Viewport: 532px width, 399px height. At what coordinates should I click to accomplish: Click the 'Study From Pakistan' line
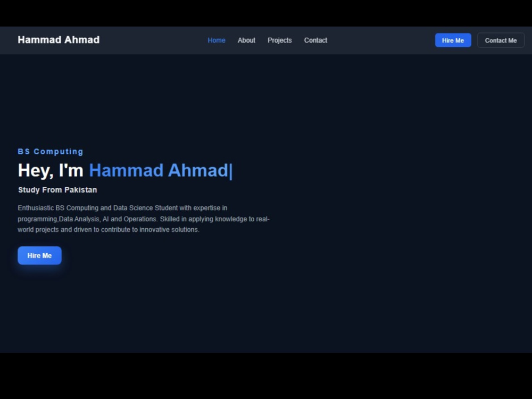tap(57, 190)
